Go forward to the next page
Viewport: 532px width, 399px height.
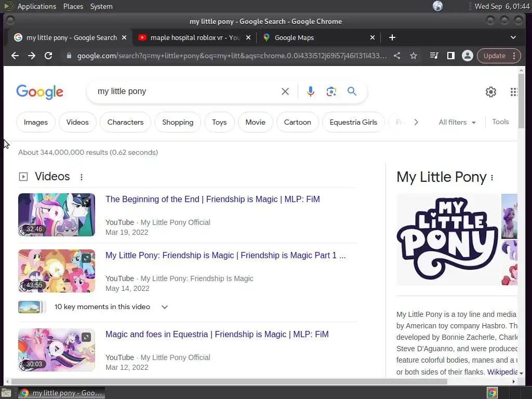pyautogui.click(x=32, y=56)
